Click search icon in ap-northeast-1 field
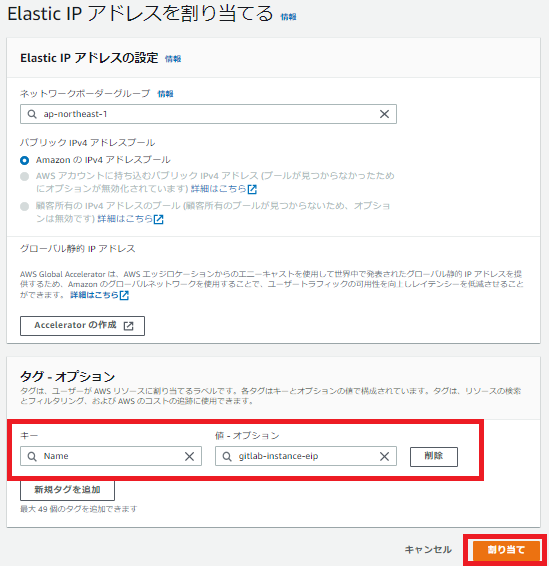 tap(32, 114)
